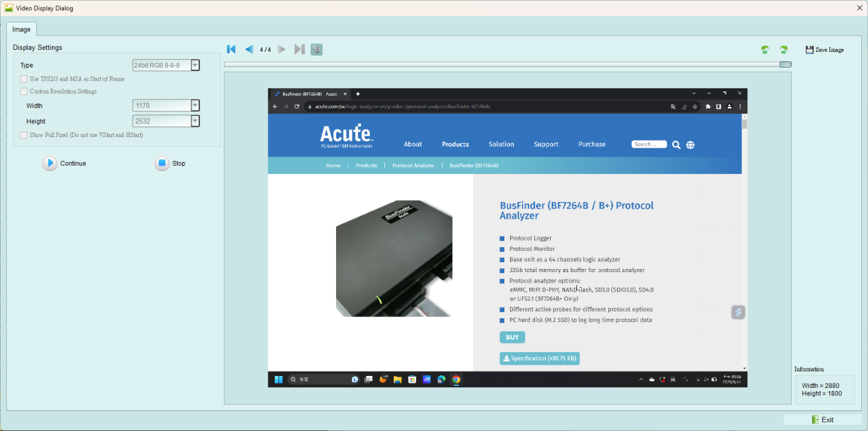The image size is (868, 431).
Task: Click Products in the Acute site menu
Action: 456,145
